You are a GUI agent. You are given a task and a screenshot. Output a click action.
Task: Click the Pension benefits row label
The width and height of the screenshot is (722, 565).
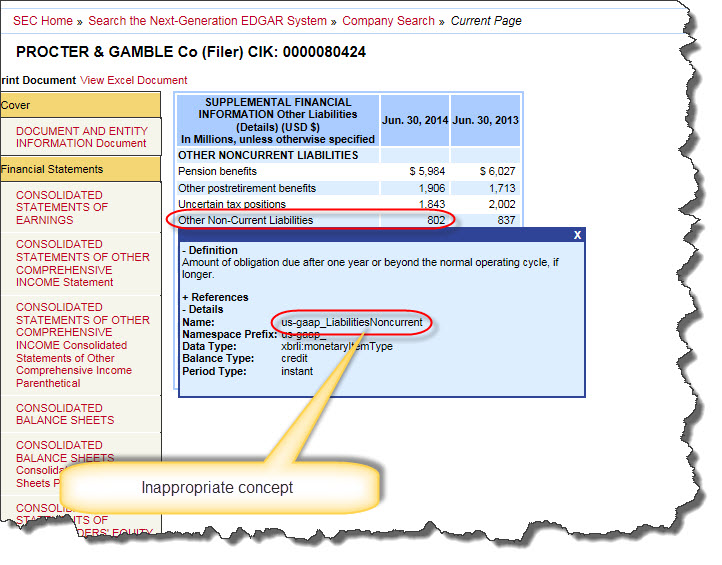point(217,171)
